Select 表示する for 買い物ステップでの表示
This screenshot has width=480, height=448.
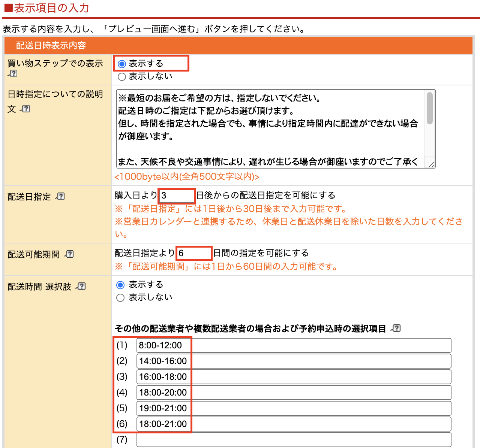point(121,64)
